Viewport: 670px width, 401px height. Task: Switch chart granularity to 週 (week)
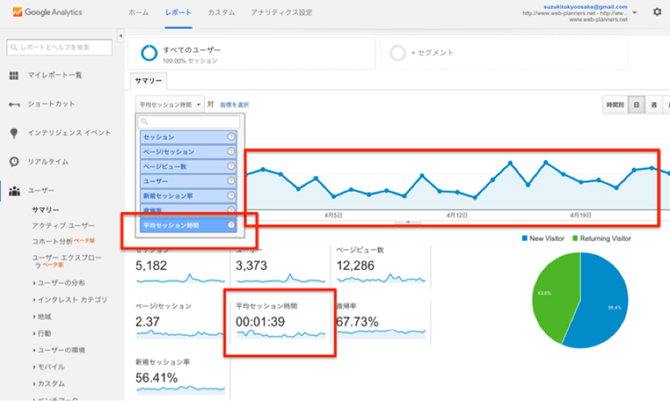pyautogui.click(x=654, y=104)
